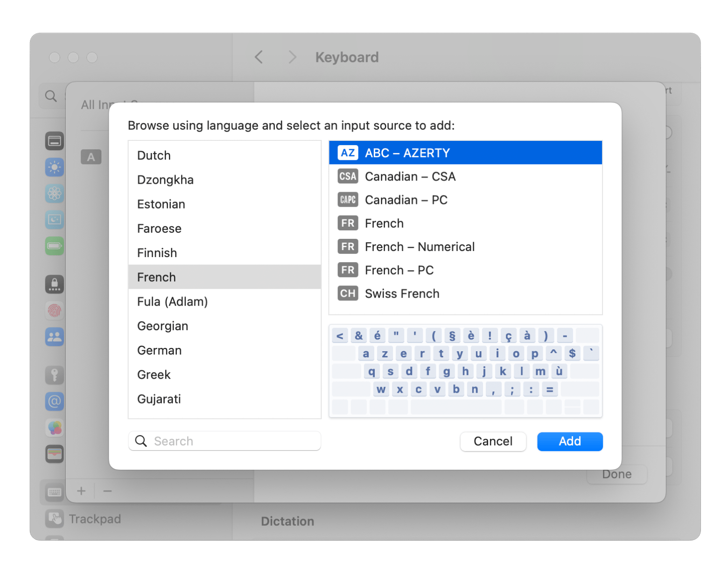
Task: Open the sidebar search magnifier icon
Action: point(51,96)
